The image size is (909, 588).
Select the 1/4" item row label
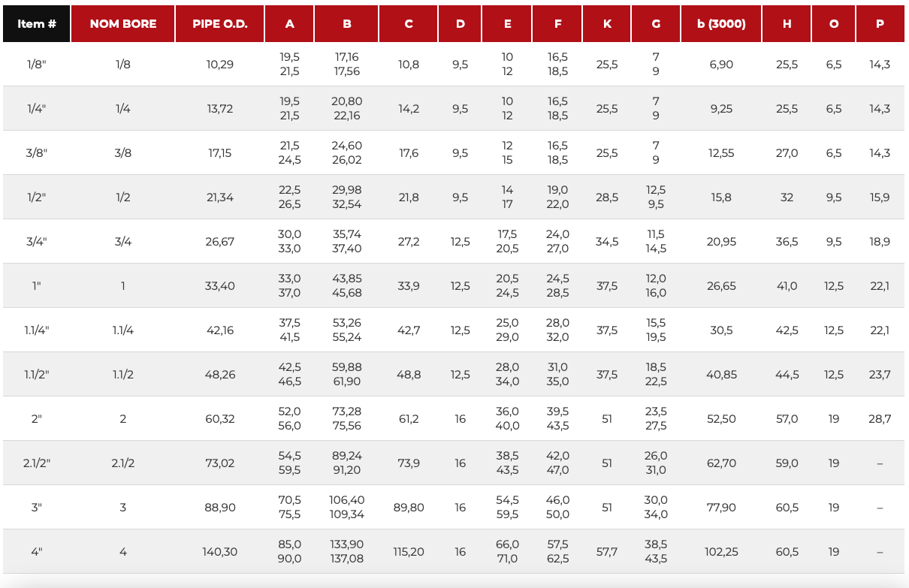37,109
